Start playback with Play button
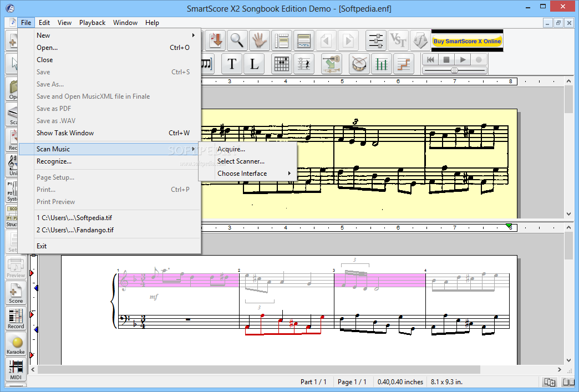The width and height of the screenshot is (579, 392). [x=463, y=59]
